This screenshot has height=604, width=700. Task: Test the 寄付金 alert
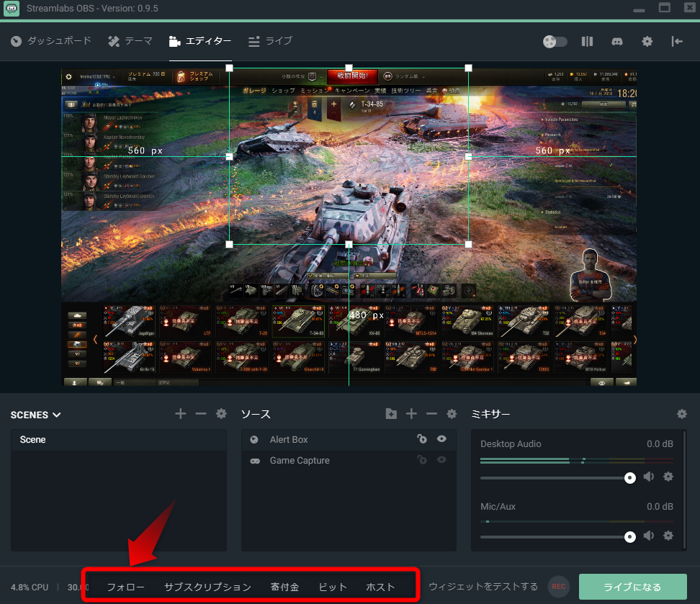coord(284,587)
